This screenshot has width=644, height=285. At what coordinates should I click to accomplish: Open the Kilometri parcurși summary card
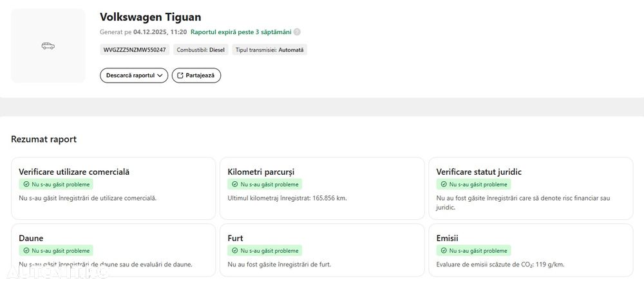point(322,188)
